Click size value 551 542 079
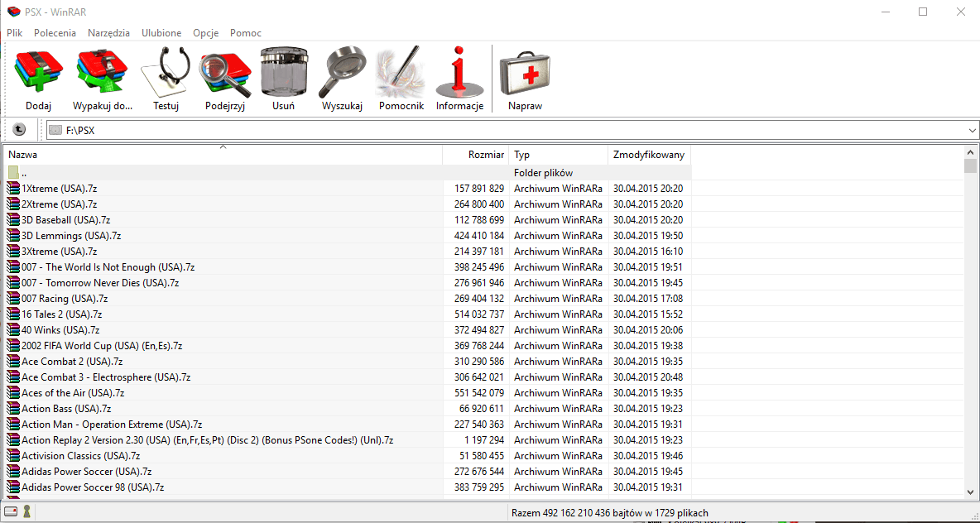The height and width of the screenshot is (523, 980). pos(478,393)
